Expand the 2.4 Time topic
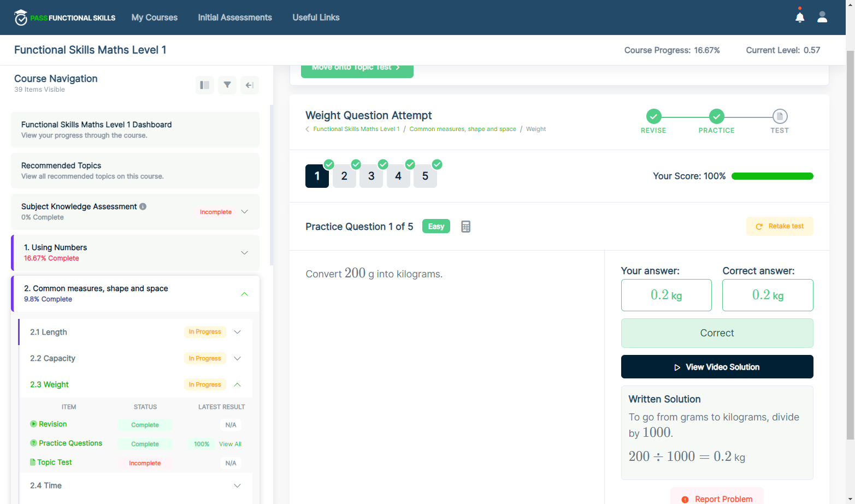 [x=237, y=485]
